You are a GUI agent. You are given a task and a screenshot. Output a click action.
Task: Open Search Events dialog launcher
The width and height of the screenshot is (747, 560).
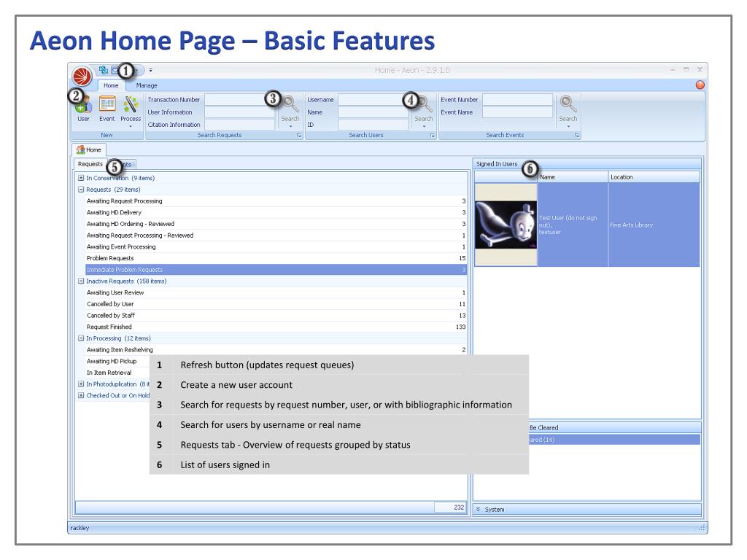(x=576, y=136)
